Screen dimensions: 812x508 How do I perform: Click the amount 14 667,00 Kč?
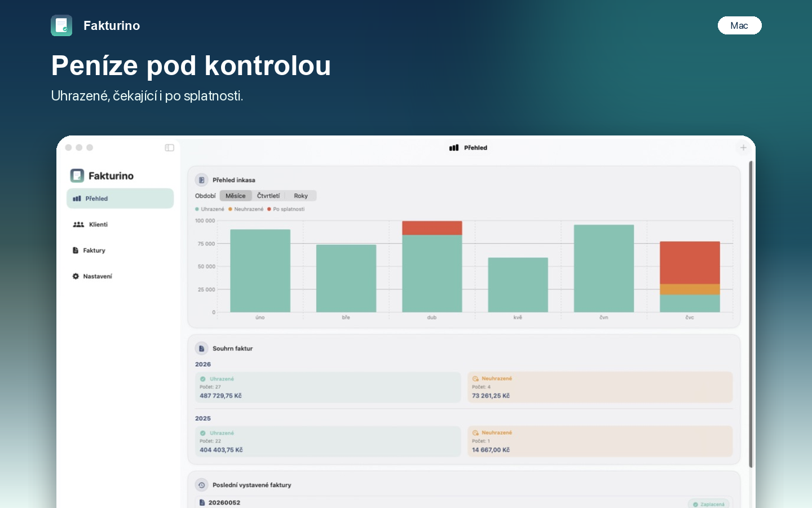(491, 450)
